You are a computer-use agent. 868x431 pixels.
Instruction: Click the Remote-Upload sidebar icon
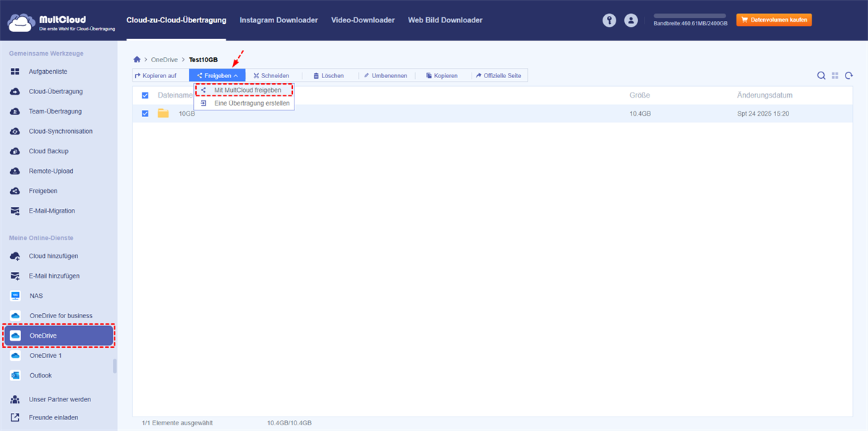pos(15,171)
